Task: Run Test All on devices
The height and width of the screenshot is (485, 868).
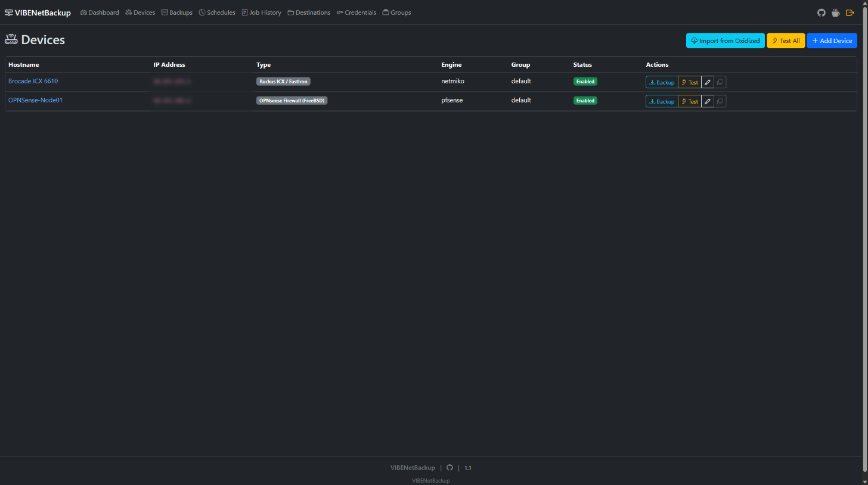Action: (786, 41)
